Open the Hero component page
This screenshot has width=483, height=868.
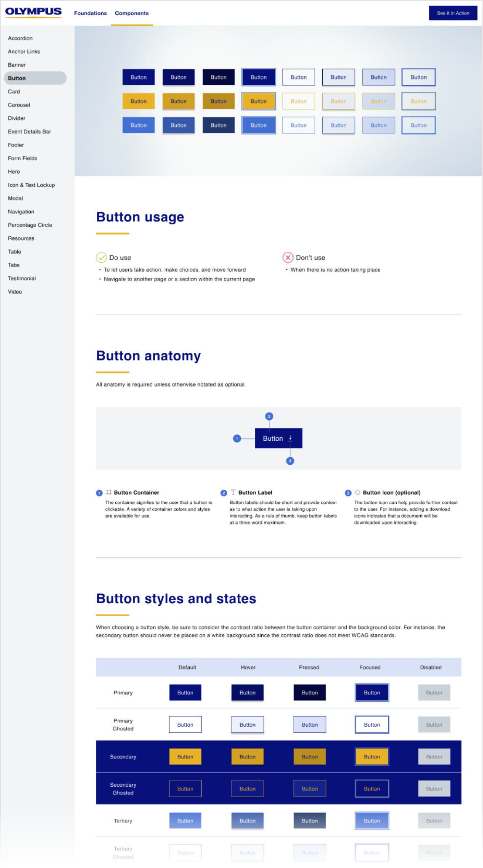14,171
